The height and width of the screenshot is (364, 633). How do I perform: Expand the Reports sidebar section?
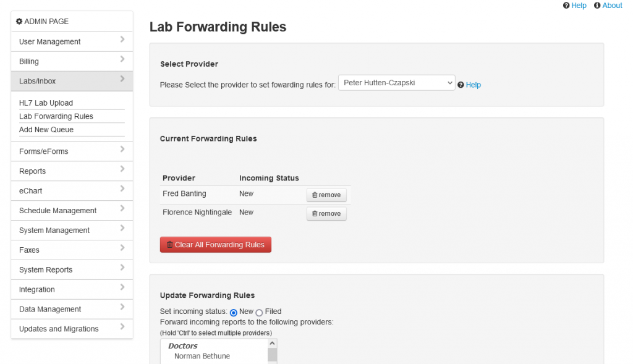72,171
